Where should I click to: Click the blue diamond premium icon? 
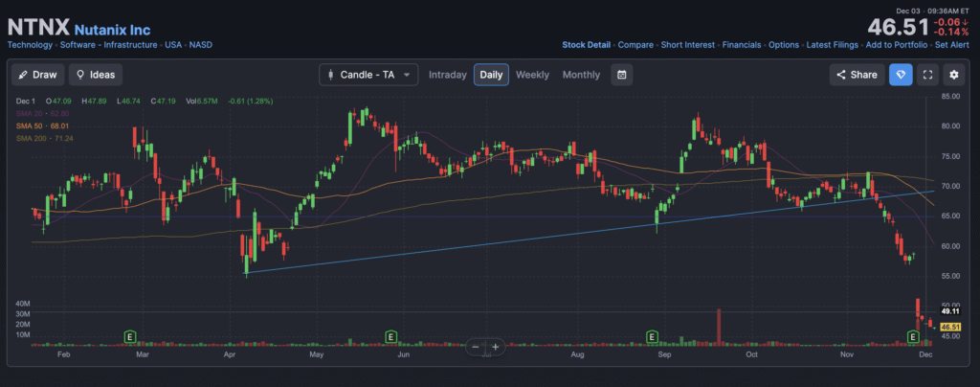pyautogui.click(x=900, y=75)
